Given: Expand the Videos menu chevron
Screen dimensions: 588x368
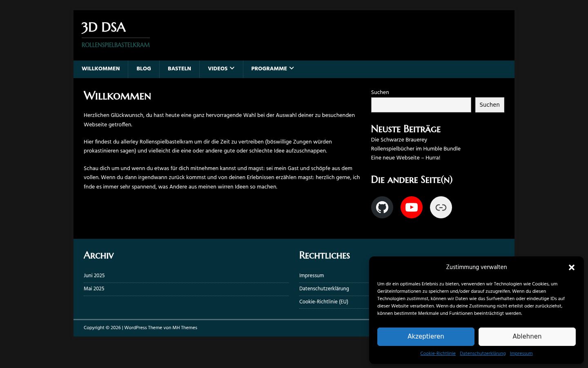Looking at the screenshot, I should [232, 68].
